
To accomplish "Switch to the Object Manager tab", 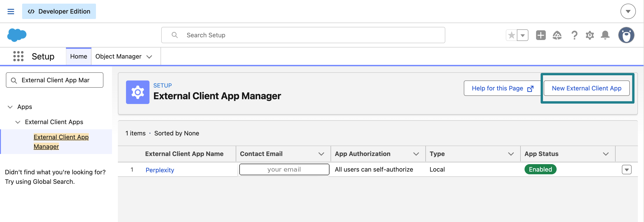I will click(x=118, y=57).
